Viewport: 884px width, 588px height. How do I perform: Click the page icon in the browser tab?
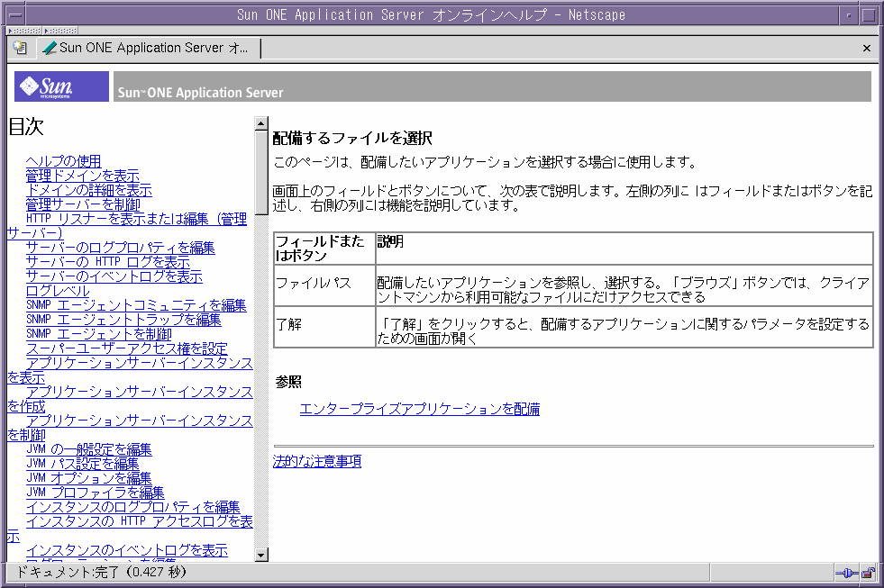[x=50, y=49]
